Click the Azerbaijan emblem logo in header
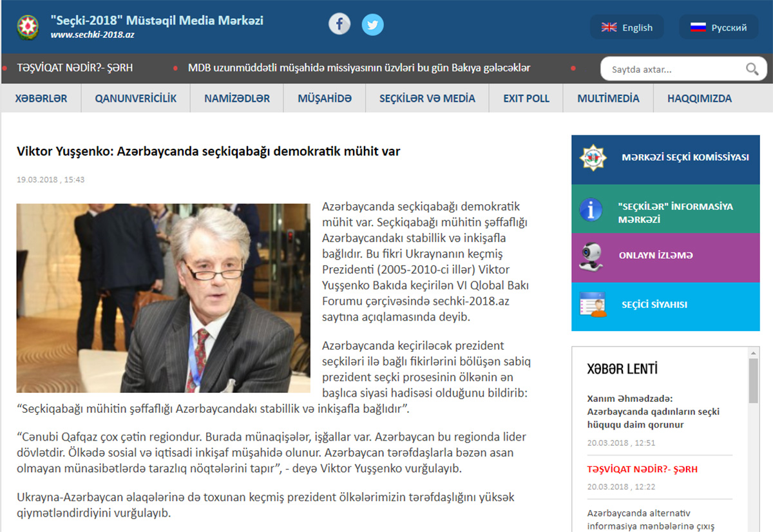Viewport: 773px width, 532px height. (x=28, y=26)
